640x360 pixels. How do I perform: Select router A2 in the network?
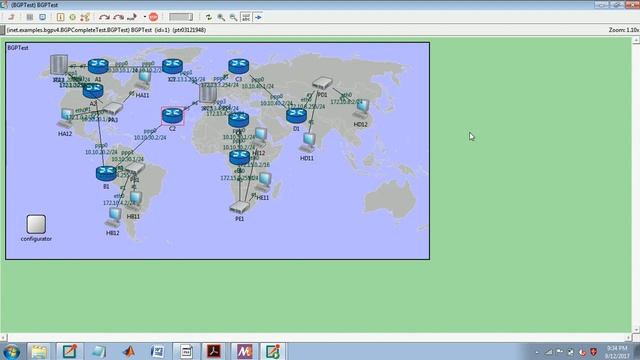point(93,90)
